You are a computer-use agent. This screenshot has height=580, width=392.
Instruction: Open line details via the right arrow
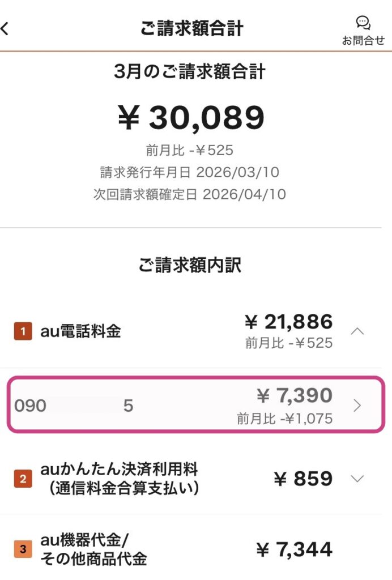(357, 405)
